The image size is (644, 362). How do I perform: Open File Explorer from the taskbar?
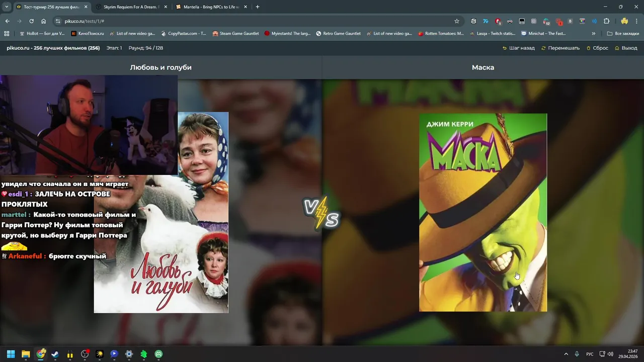(26, 354)
